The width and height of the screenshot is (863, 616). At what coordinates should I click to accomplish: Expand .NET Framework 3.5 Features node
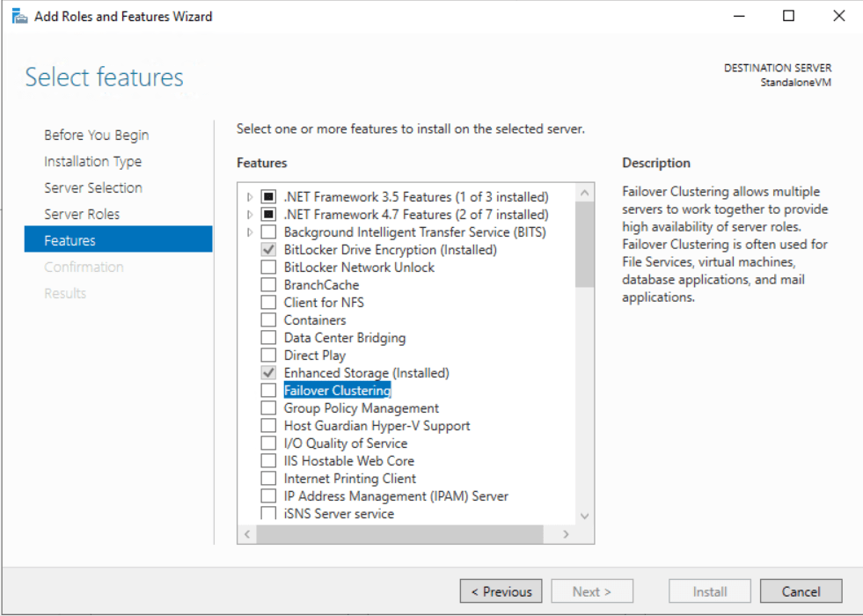[x=250, y=197]
